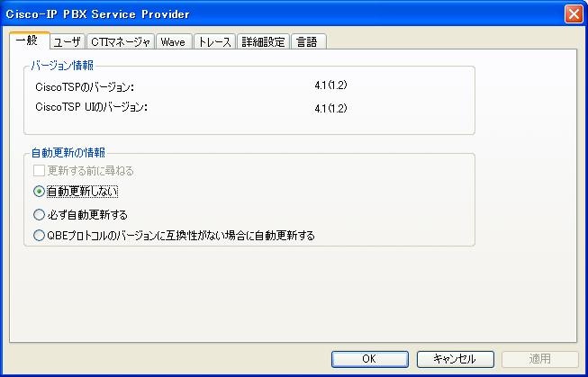Open the トレース tab
The width and height of the screenshot is (588, 377).
tap(214, 41)
